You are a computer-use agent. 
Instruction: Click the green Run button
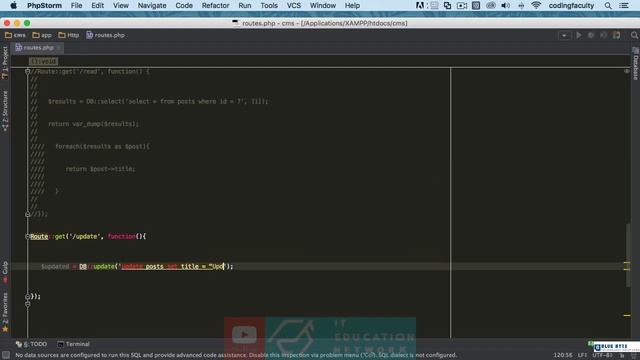pos(579,36)
